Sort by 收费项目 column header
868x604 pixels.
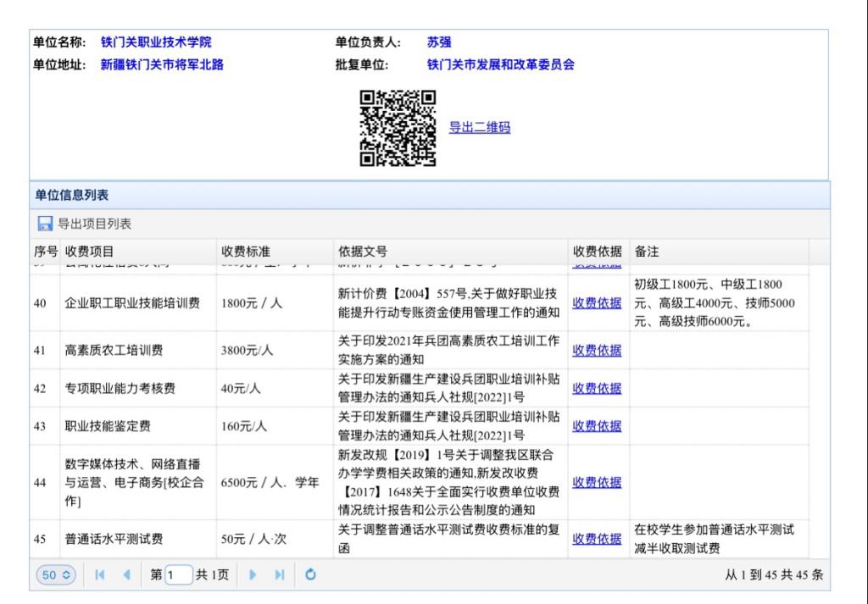(90, 252)
